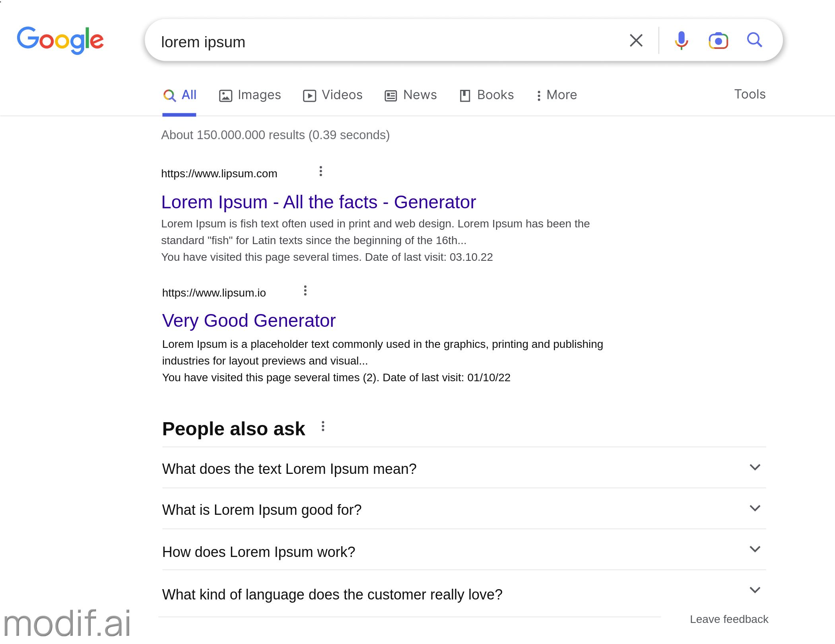The height and width of the screenshot is (644, 835).
Task: Open the three-dot menu for lipsum.com result
Action: click(320, 171)
